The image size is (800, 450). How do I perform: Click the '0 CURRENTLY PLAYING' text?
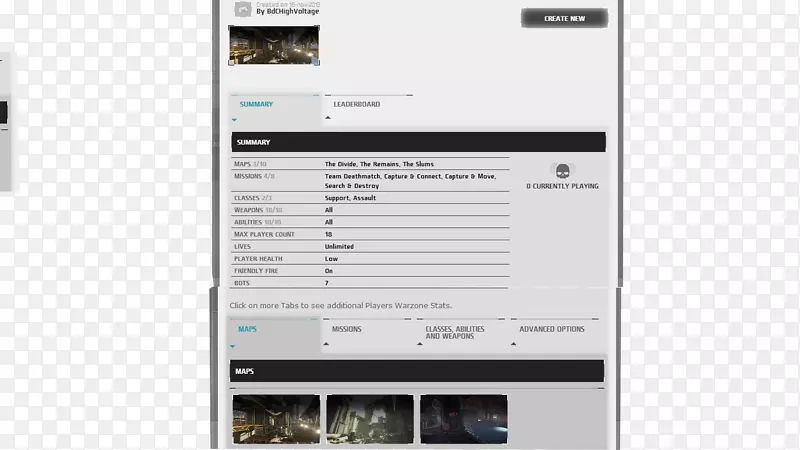click(562, 186)
